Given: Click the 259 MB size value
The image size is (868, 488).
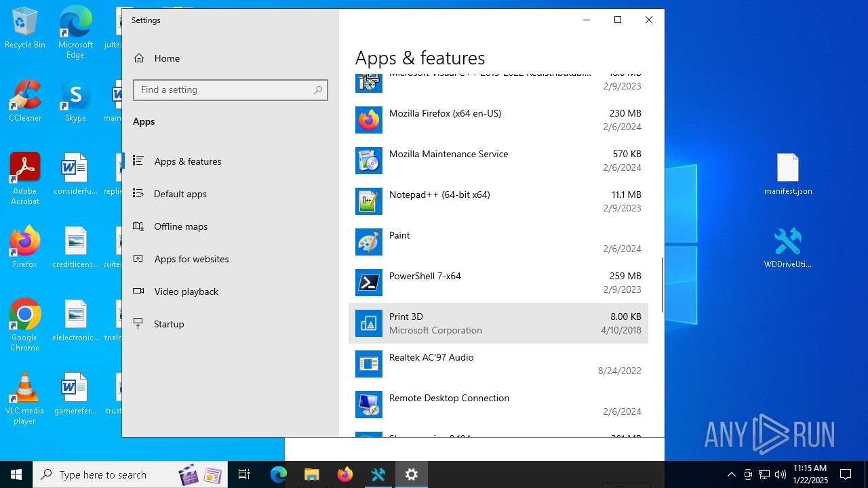Looking at the screenshot, I should coord(625,276).
